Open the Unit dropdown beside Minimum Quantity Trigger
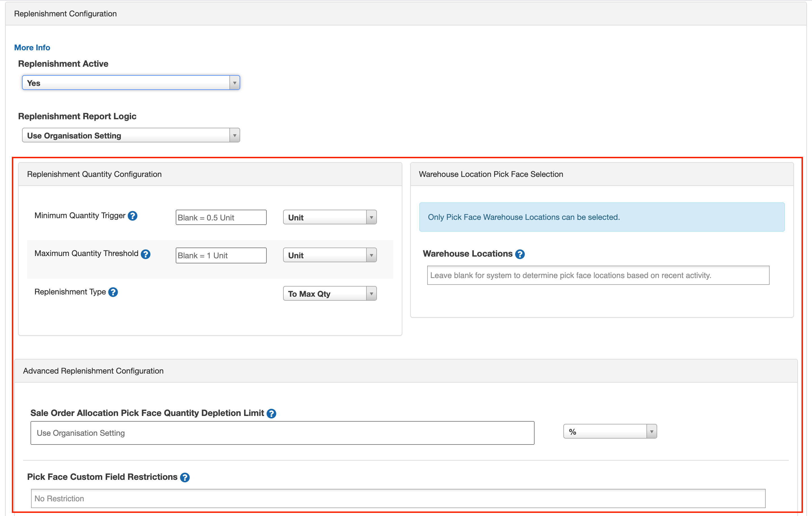 371,217
